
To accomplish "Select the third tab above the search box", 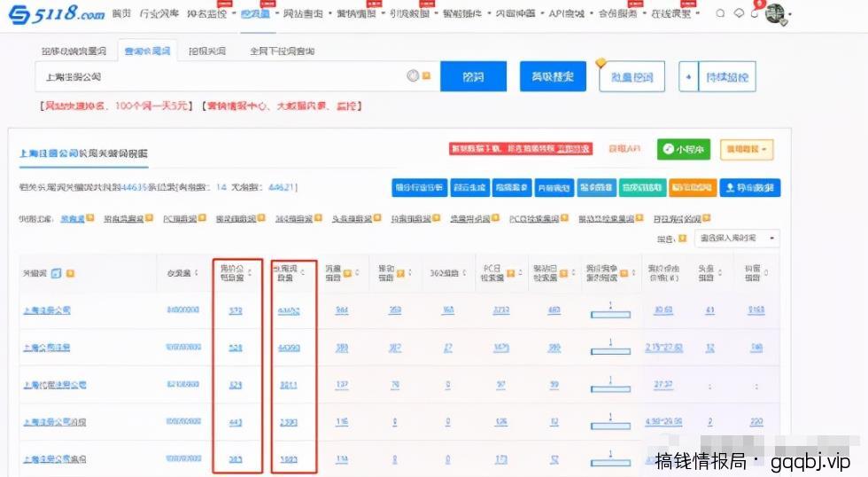I will [x=207, y=51].
